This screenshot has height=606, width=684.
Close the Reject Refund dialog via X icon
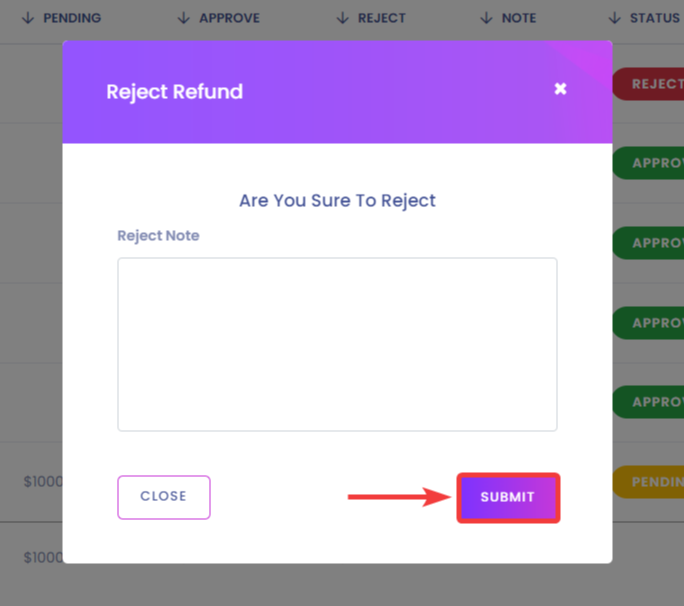click(x=560, y=89)
